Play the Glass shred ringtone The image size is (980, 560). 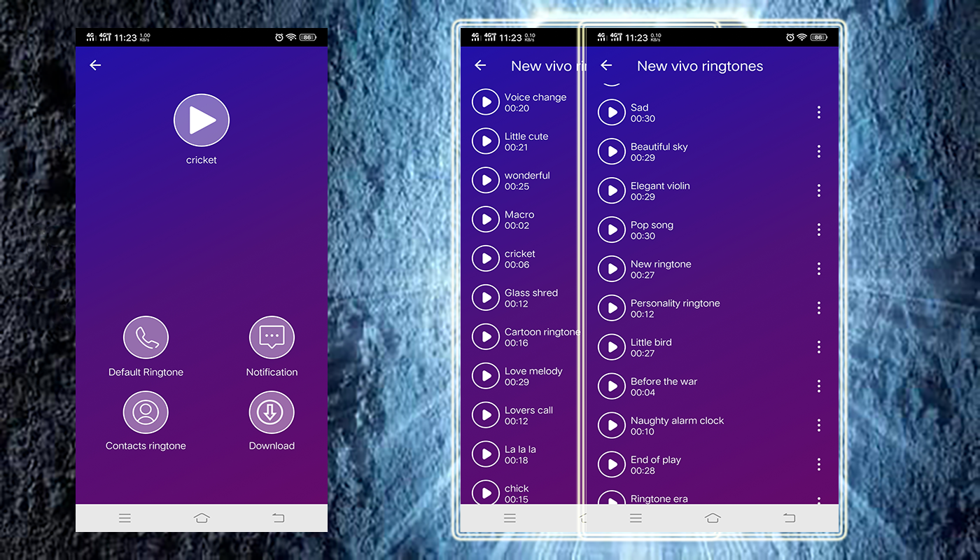point(486,297)
